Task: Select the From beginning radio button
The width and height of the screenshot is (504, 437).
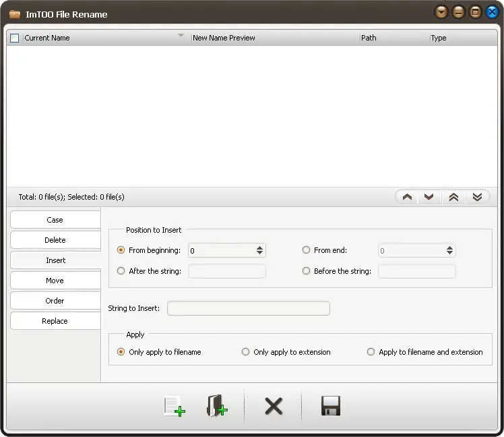Action: click(x=121, y=250)
